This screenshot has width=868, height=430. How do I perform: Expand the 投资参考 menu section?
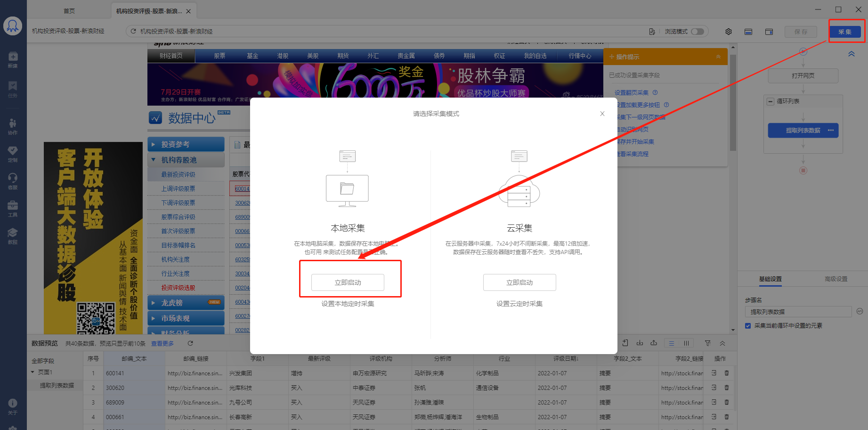(186, 144)
